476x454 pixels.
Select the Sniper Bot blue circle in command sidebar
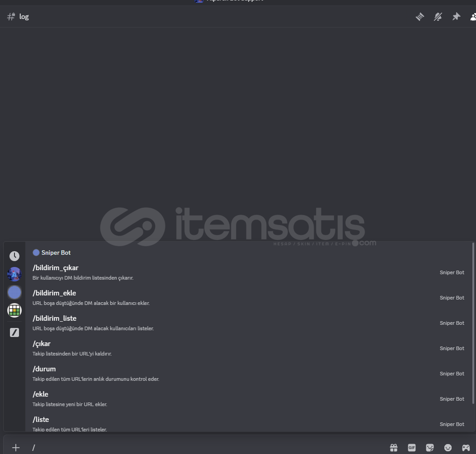point(14,292)
